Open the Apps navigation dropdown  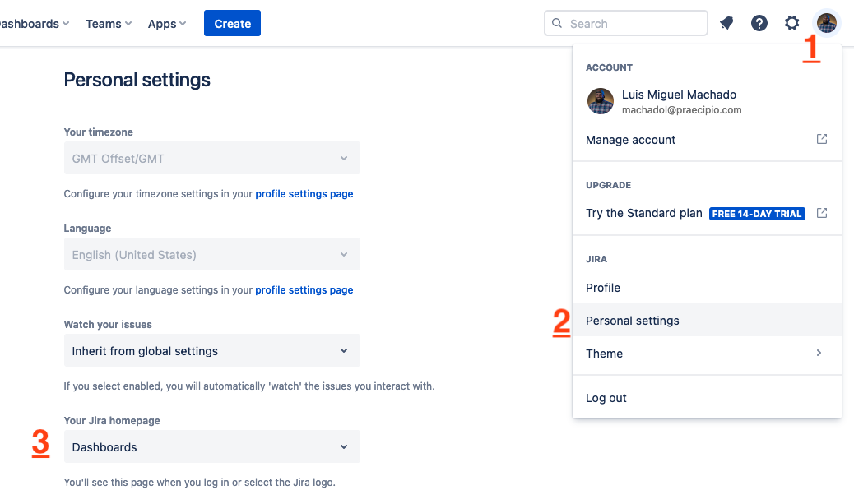pyautogui.click(x=167, y=24)
